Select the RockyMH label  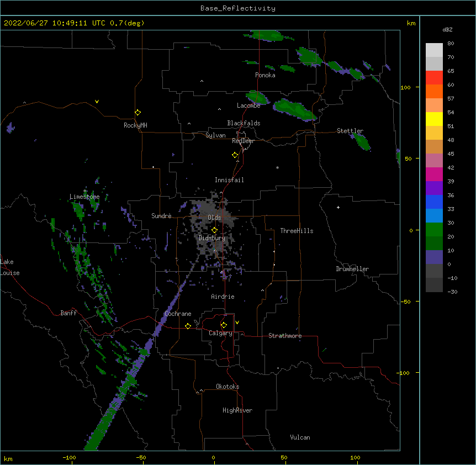click(x=135, y=125)
